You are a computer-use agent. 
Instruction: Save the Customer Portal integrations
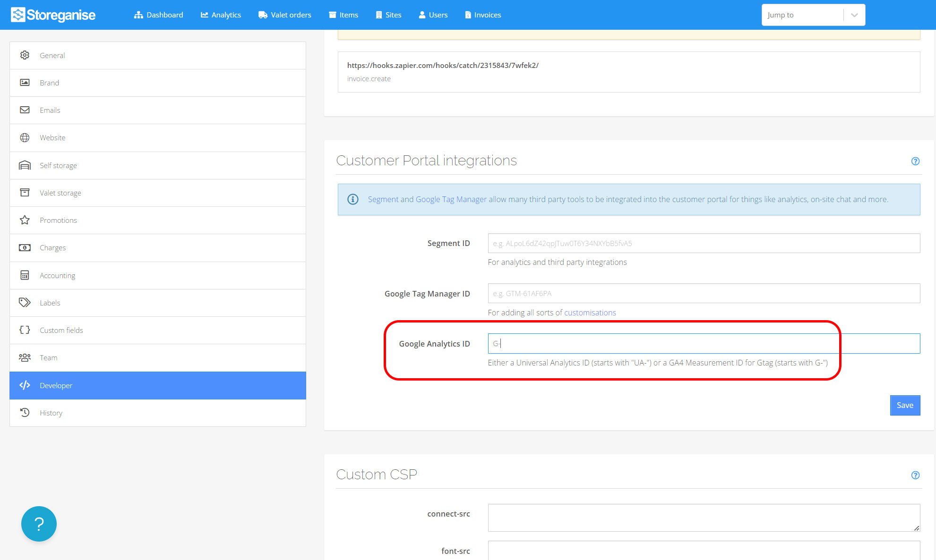tap(904, 405)
